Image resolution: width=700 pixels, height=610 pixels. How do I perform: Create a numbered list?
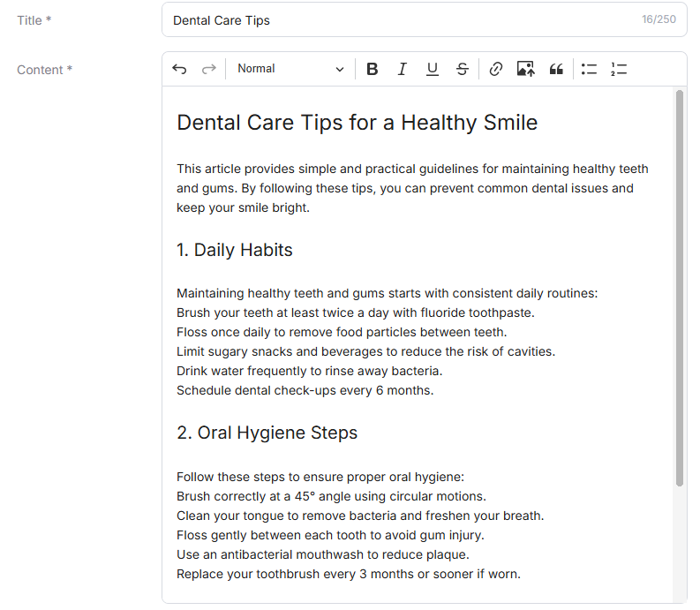619,69
